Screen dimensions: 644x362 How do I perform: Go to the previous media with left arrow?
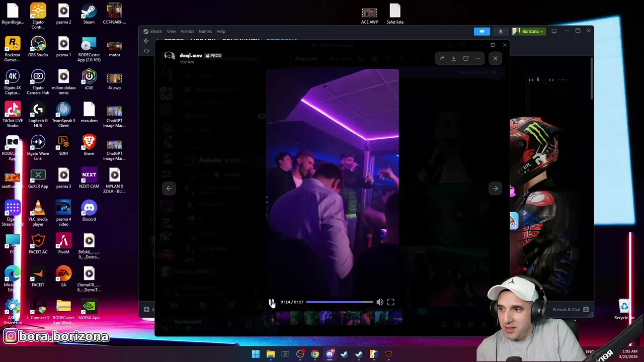169,189
